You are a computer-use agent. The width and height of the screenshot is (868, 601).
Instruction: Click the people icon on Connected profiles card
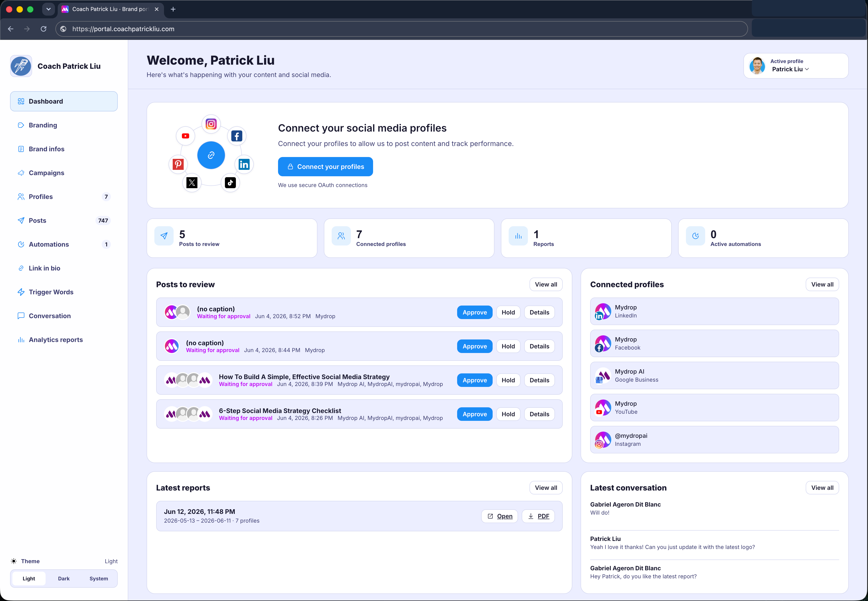coord(341,236)
